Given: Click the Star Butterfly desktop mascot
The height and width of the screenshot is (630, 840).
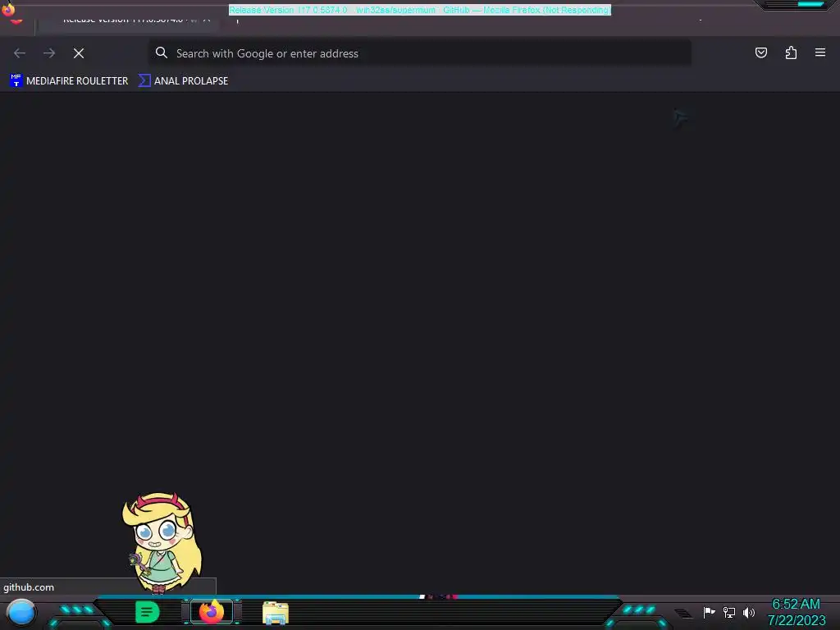Looking at the screenshot, I should tap(162, 542).
